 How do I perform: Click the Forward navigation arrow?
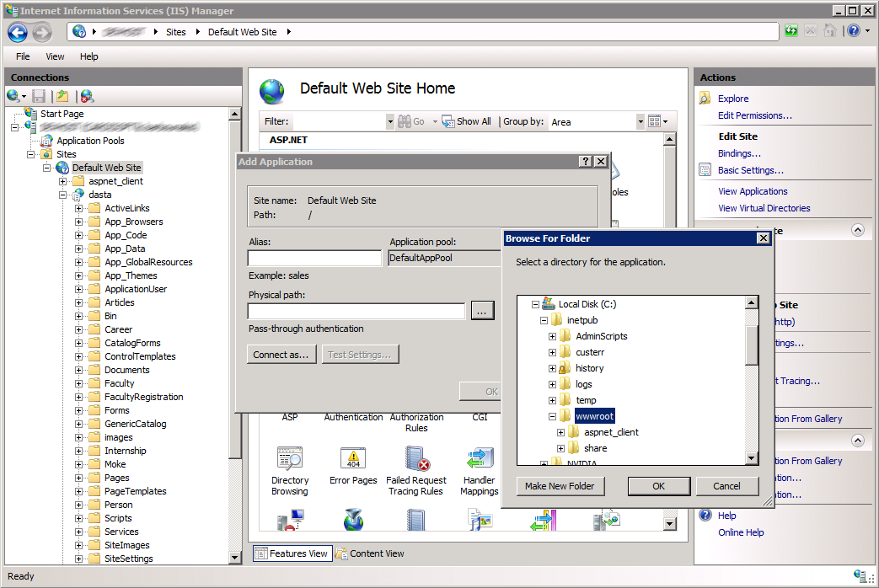tap(42, 33)
